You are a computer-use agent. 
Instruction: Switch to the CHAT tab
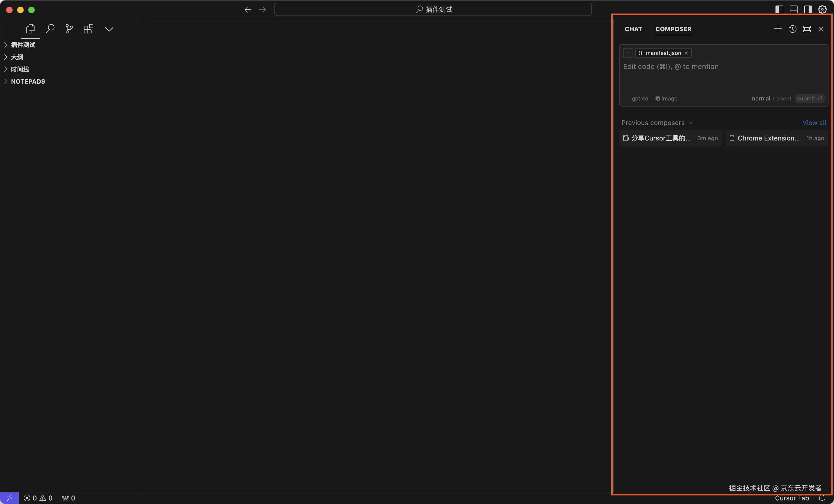coord(633,29)
